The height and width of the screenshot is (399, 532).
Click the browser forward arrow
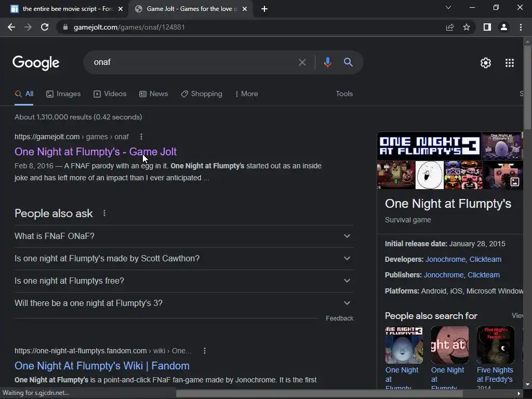28,27
